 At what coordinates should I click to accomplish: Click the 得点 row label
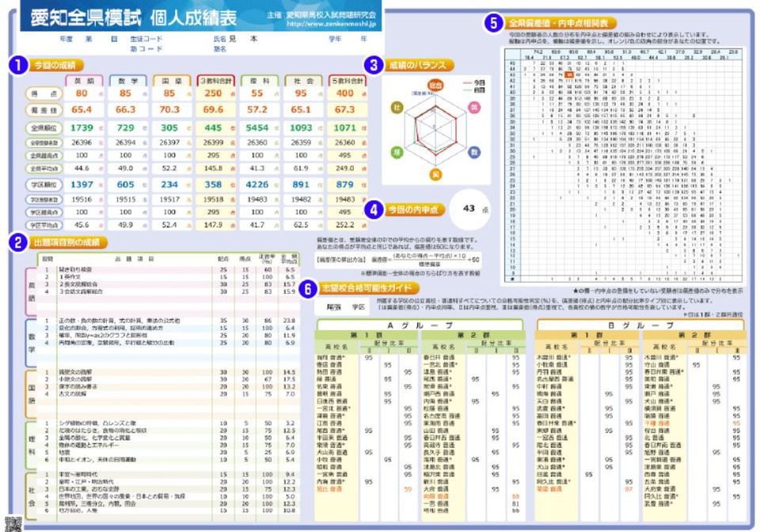pyautogui.click(x=44, y=93)
